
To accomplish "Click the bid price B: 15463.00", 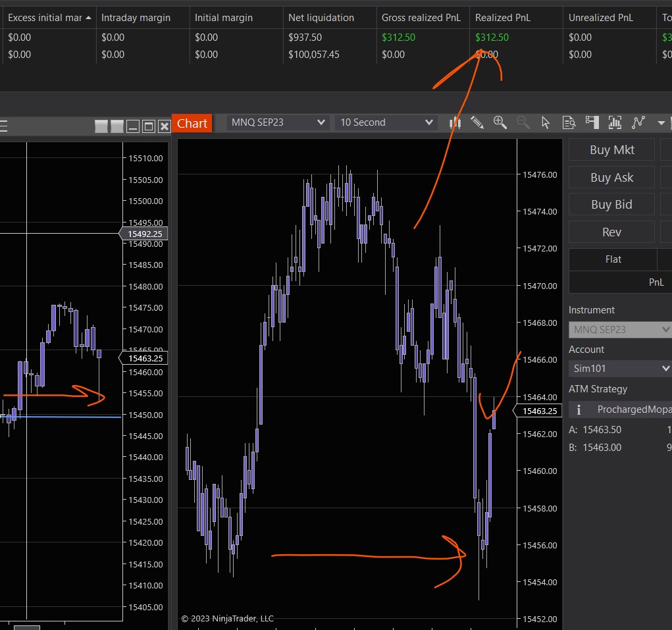I will 595,448.
